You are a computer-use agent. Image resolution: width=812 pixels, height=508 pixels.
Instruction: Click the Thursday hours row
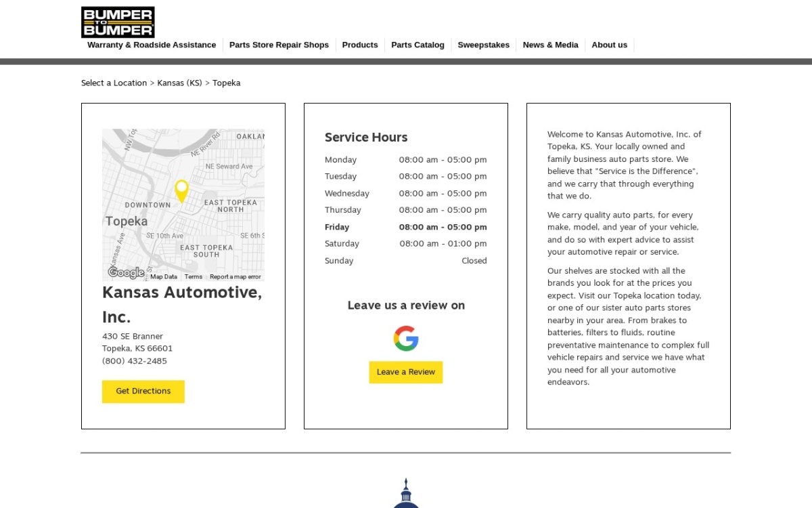click(406, 210)
